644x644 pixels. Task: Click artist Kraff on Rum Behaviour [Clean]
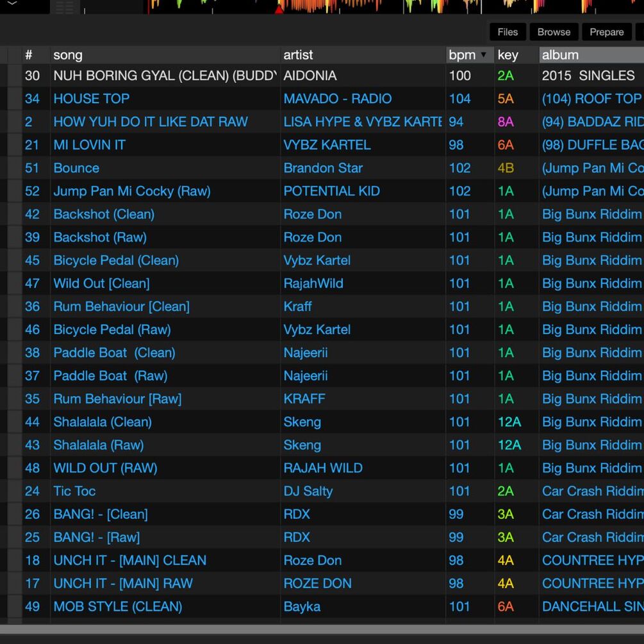click(297, 306)
